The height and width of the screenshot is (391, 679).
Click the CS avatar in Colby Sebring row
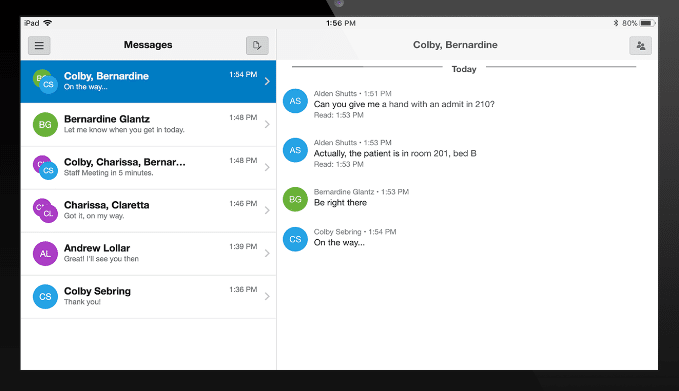click(x=45, y=297)
